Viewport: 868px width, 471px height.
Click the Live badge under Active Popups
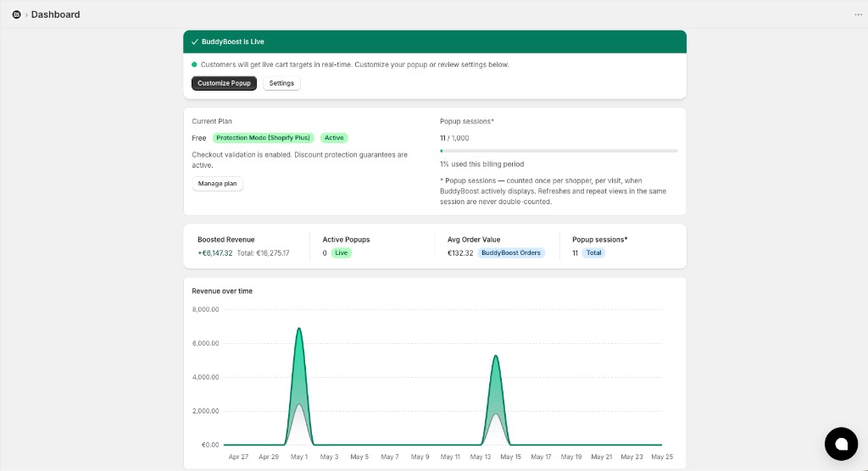click(x=342, y=253)
